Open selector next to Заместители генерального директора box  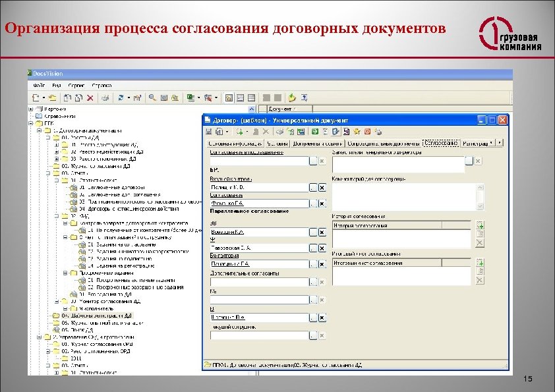click(469, 161)
